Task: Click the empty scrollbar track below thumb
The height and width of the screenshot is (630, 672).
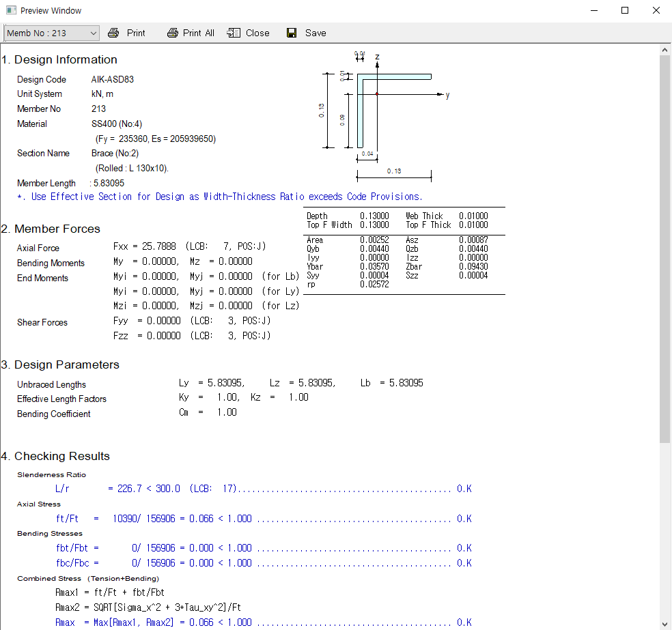Action: (664, 532)
